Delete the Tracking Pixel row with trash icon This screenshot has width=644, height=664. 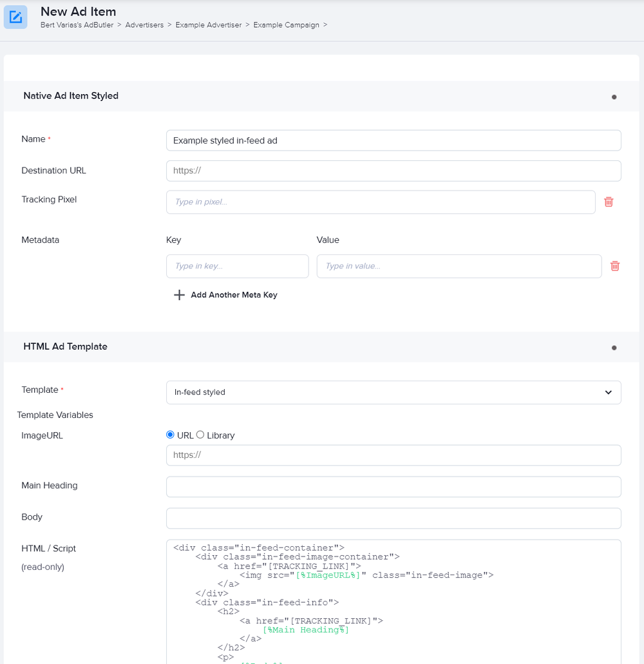[x=609, y=202]
